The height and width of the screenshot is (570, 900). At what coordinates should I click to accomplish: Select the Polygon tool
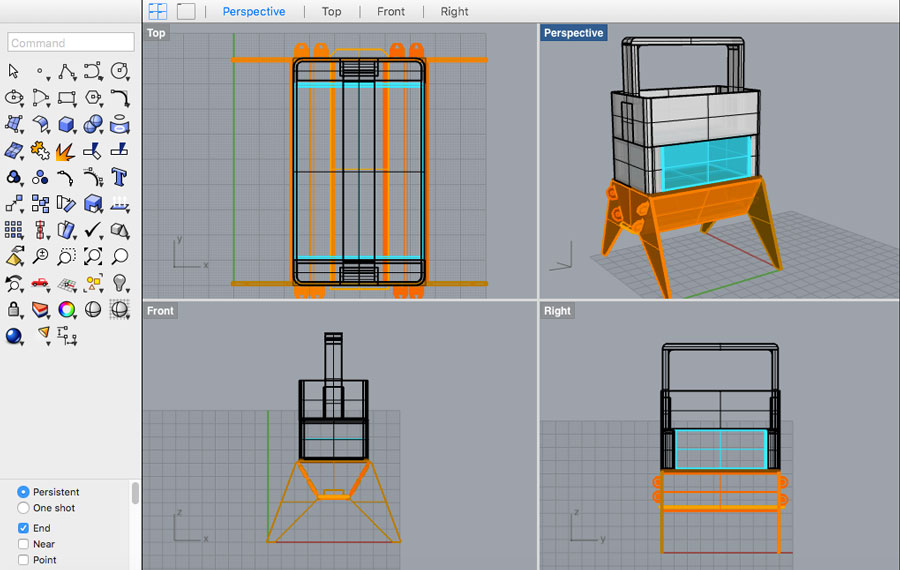click(93, 98)
